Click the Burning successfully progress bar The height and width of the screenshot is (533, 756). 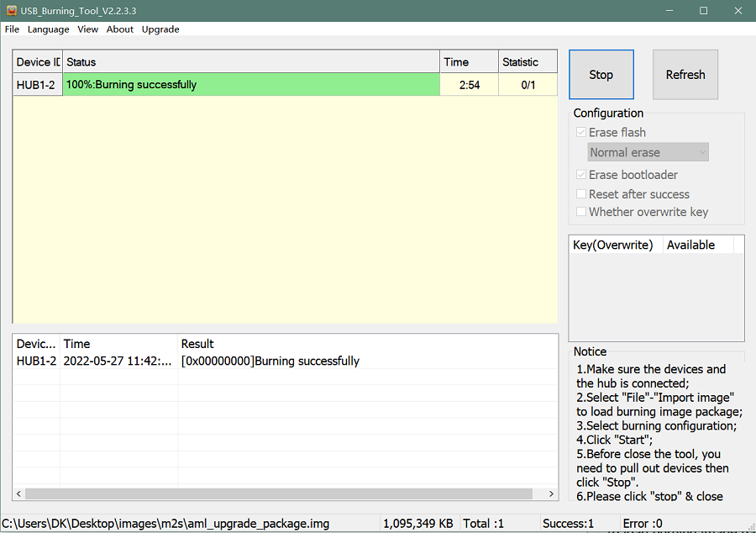[250, 85]
